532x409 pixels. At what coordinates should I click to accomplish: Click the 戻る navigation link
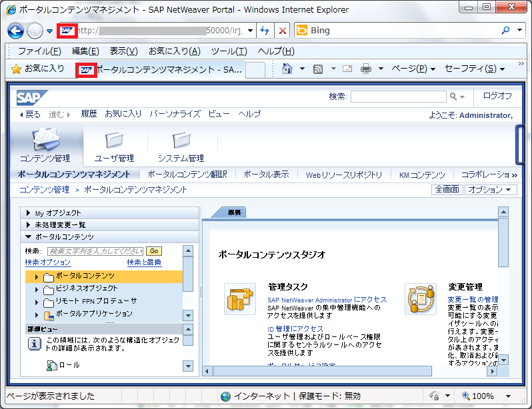[30, 115]
